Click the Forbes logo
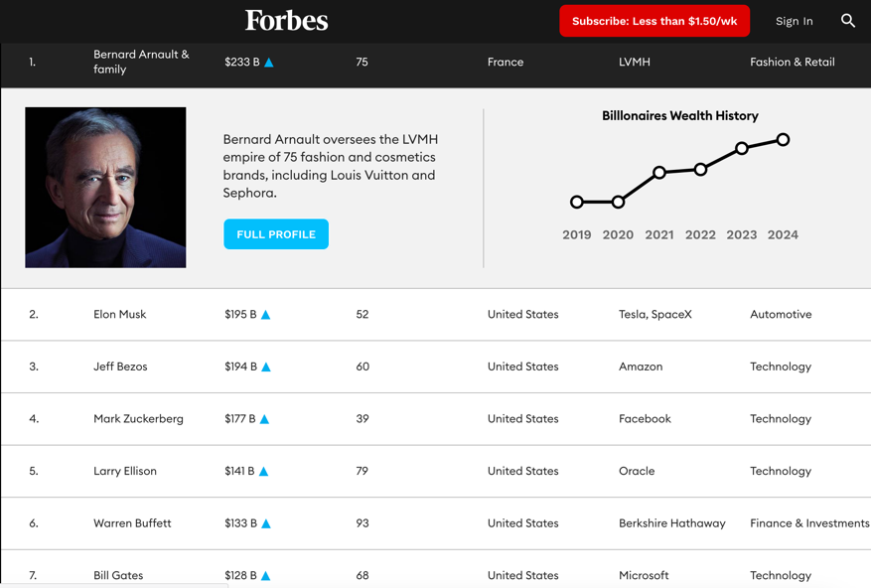 pyautogui.click(x=286, y=21)
